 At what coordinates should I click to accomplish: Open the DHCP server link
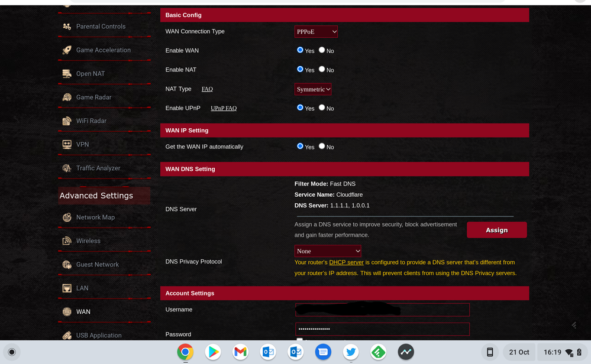coord(346,262)
